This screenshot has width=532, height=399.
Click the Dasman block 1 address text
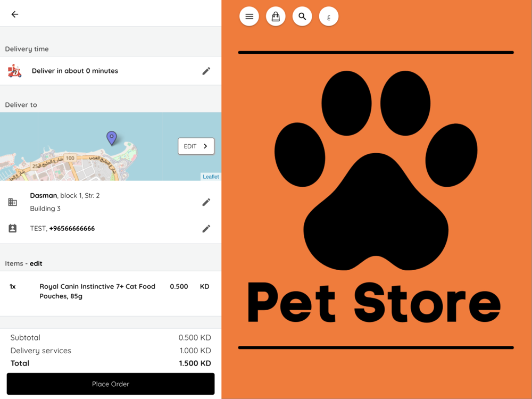pyautogui.click(x=65, y=195)
